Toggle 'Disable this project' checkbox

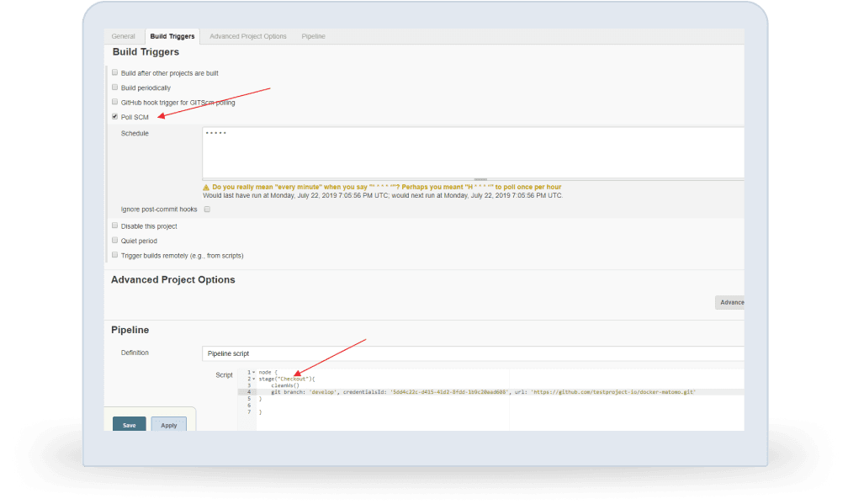click(x=115, y=225)
